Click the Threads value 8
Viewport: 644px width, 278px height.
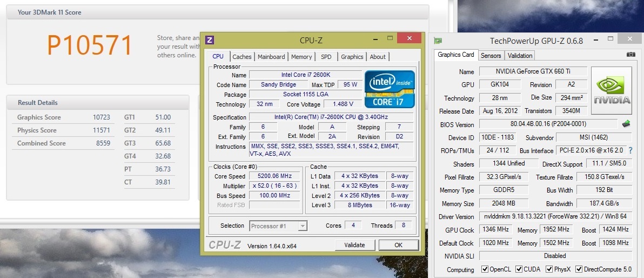(x=404, y=226)
